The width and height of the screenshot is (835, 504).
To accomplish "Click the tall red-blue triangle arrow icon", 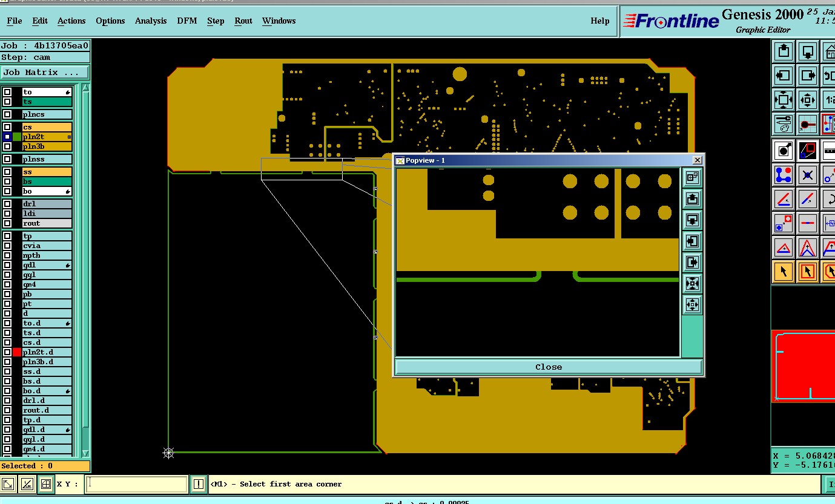I will click(807, 247).
